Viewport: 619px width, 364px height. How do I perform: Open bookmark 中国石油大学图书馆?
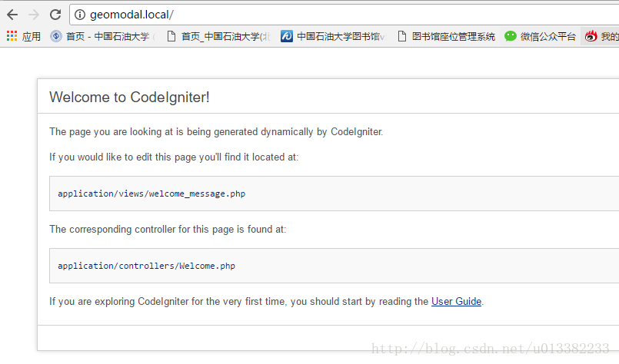341,37
